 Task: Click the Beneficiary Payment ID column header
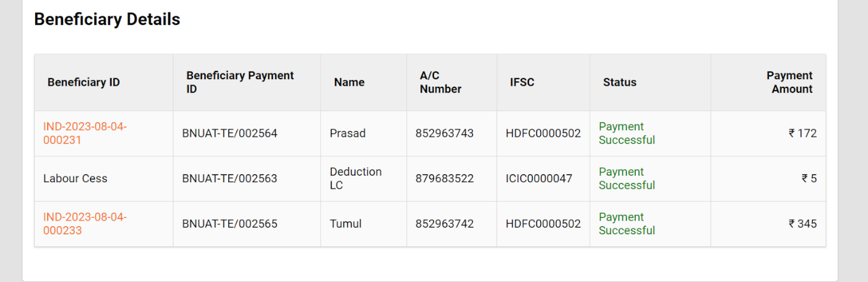coord(240,82)
